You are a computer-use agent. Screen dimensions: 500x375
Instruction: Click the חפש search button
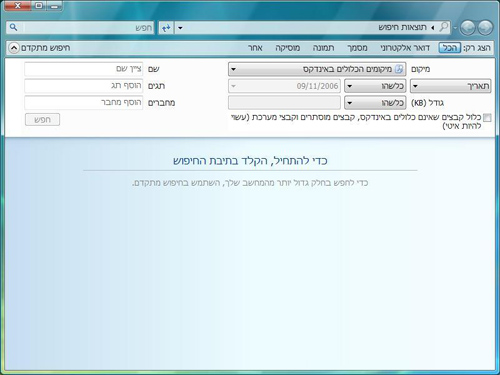click(42, 120)
